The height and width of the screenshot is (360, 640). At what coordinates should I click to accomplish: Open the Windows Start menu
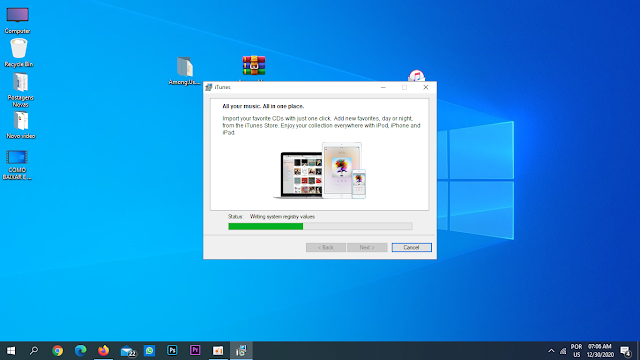11,351
